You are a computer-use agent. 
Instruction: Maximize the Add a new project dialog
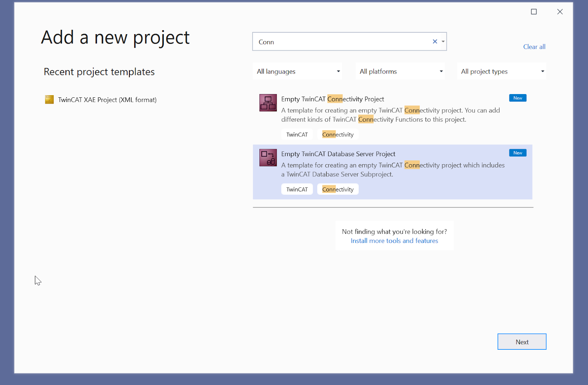(x=534, y=12)
